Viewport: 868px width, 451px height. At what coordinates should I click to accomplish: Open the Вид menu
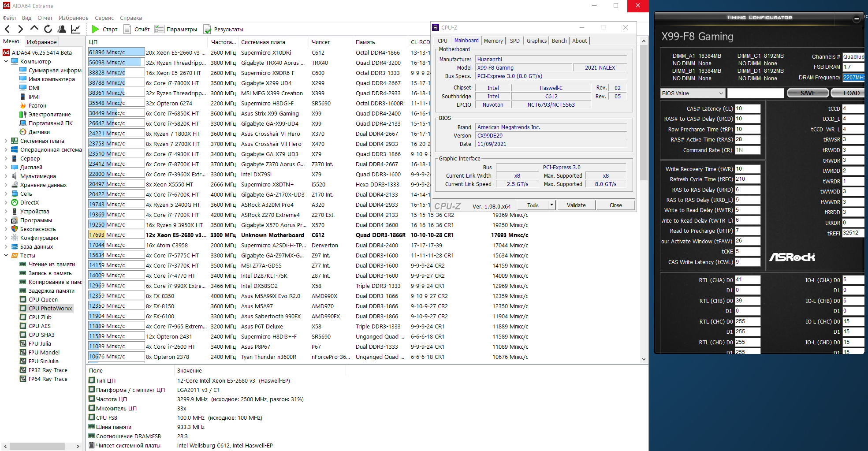tap(26, 18)
